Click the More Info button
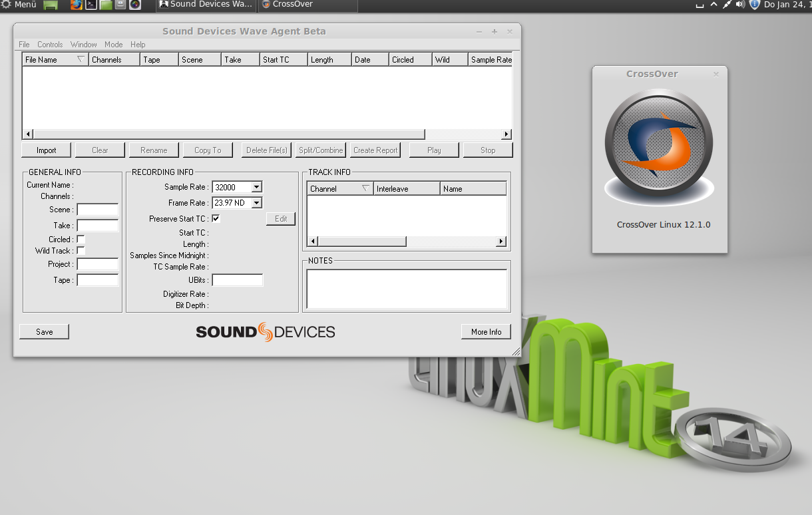This screenshot has width=812, height=515. (x=486, y=331)
